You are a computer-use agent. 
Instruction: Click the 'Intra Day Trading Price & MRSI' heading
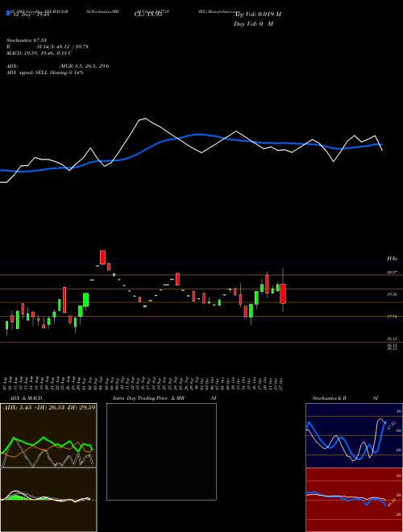165,398
